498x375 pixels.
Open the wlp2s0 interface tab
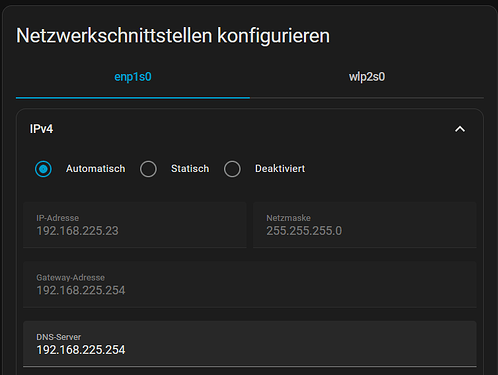[x=367, y=77]
